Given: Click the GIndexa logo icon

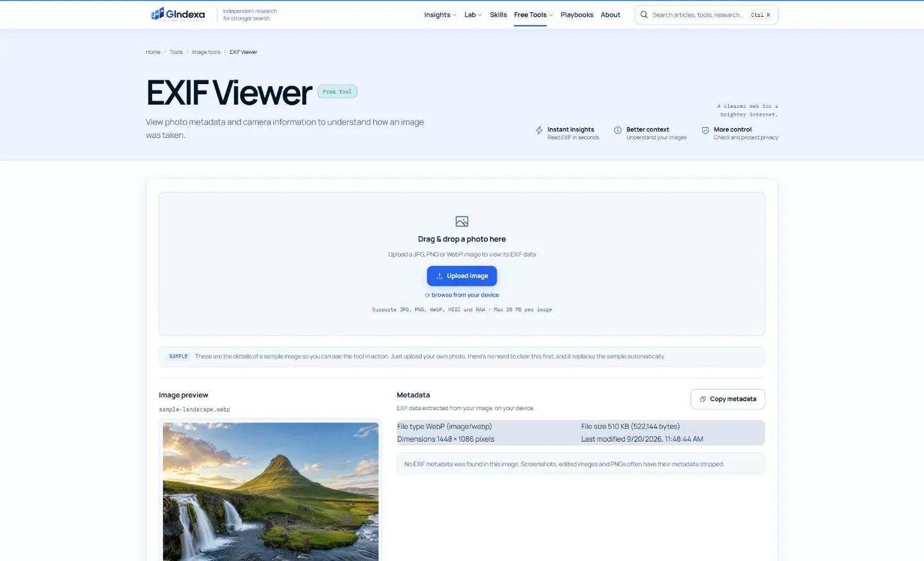Looking at the screenshot, I should click(x=157, y=14).
